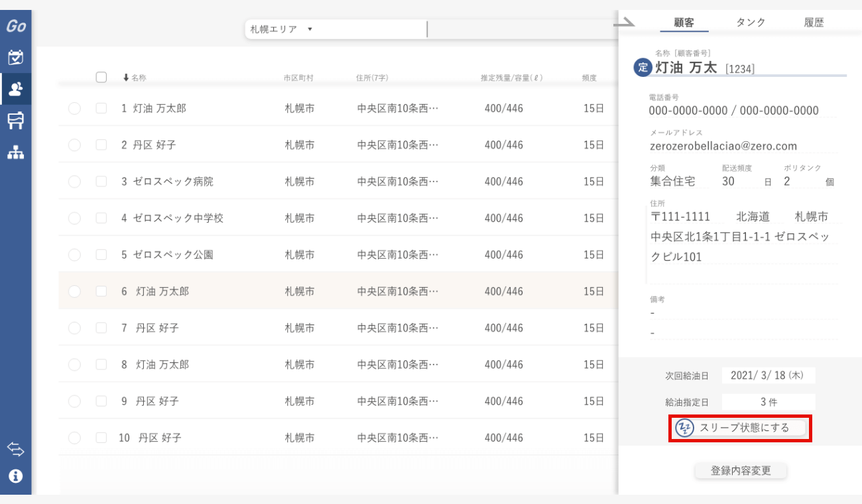Tick the checkbox for ゼロスペック病院 row
Image resolution: width=862 pixels, height=504 pixels.
point(101,181)
